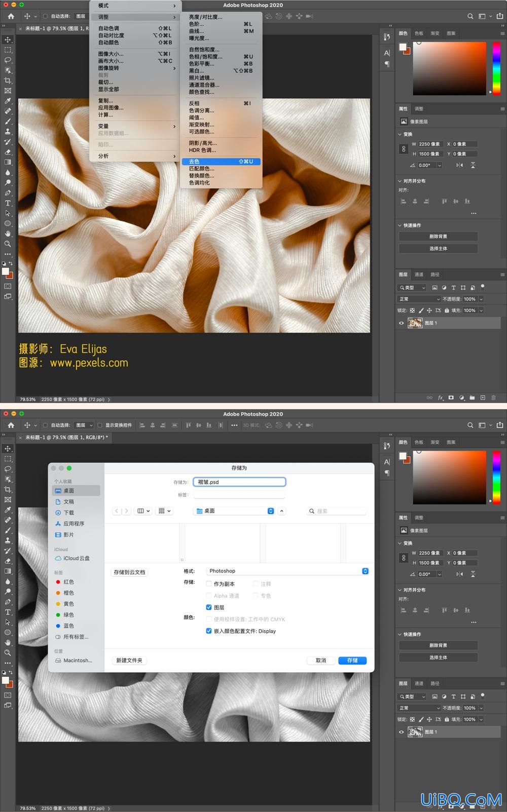Select the Zoom tool in the upper window toolbar
The height and width of the screenshot is (812, 507).
[x=8, y=244]
